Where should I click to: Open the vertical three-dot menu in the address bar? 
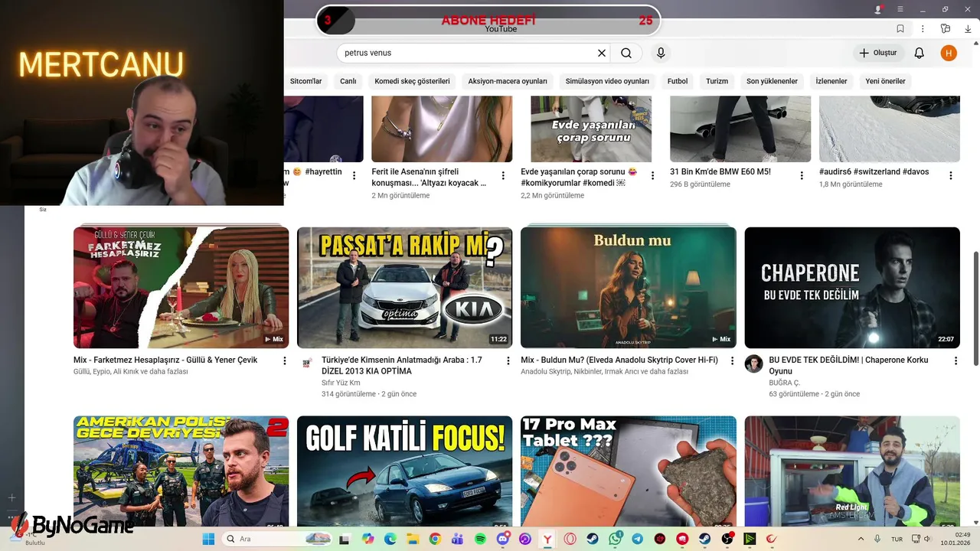(923, 28)
